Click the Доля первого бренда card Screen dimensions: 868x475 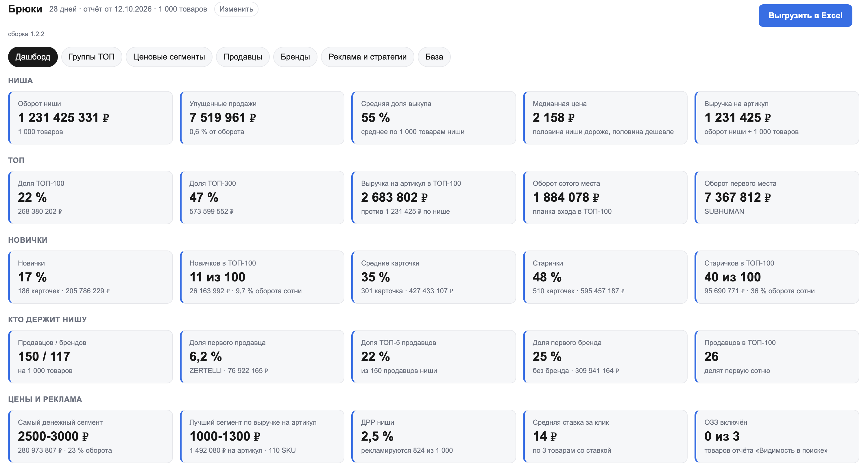tap(605, 357)
